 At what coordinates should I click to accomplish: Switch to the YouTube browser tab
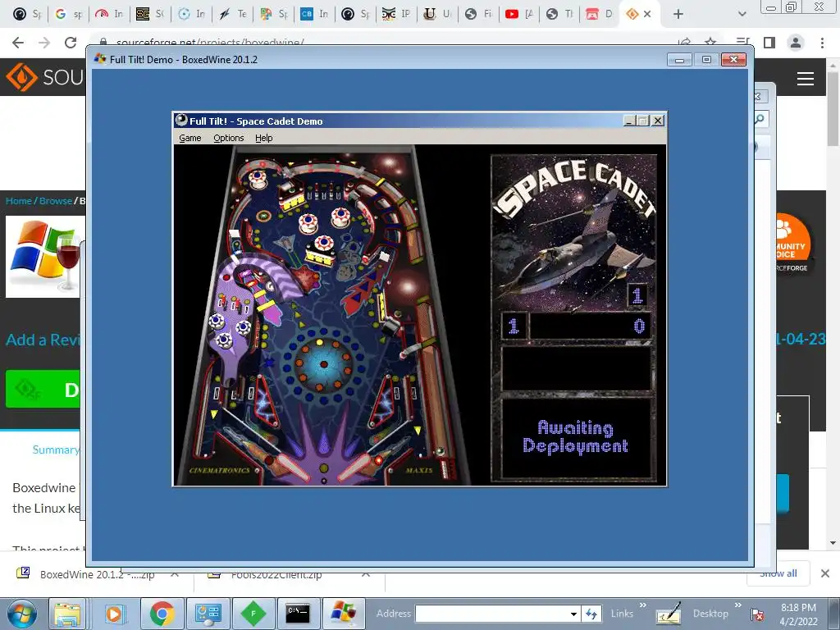coord(518,14)
